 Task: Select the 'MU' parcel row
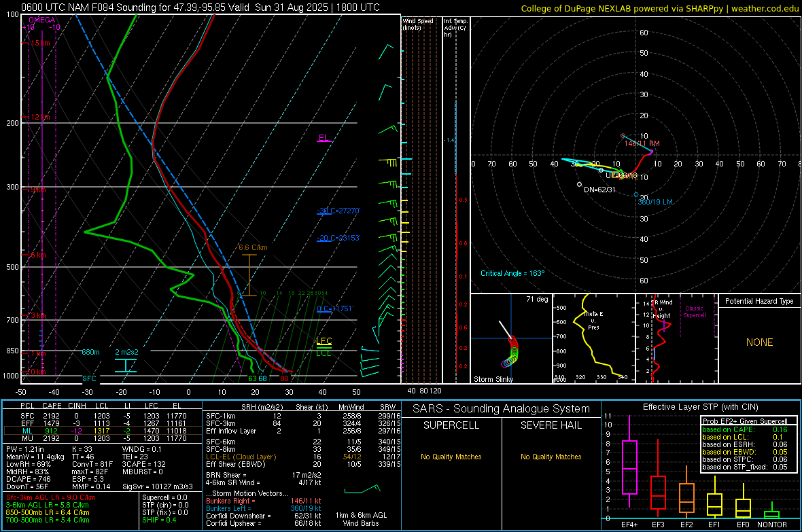(103, 438)
